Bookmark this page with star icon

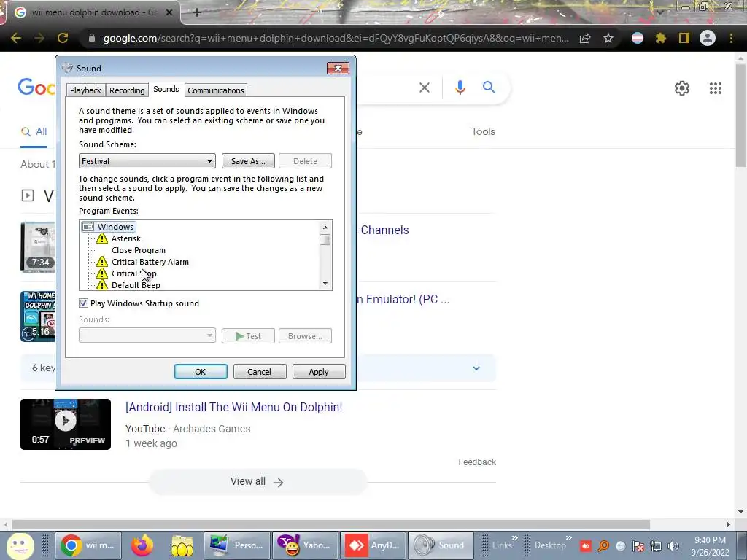[608, 38]
